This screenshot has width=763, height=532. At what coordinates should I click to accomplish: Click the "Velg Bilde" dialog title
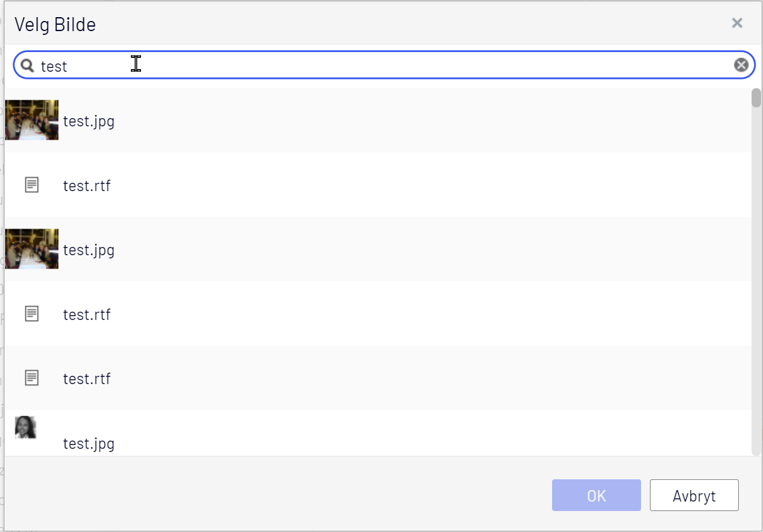pyautogui.click(x=55, y=25)
